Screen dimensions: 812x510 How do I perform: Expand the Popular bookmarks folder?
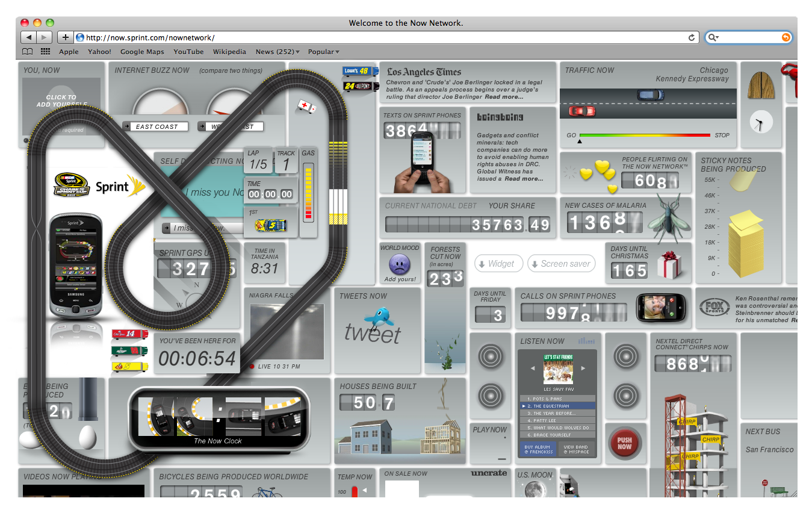323,52
